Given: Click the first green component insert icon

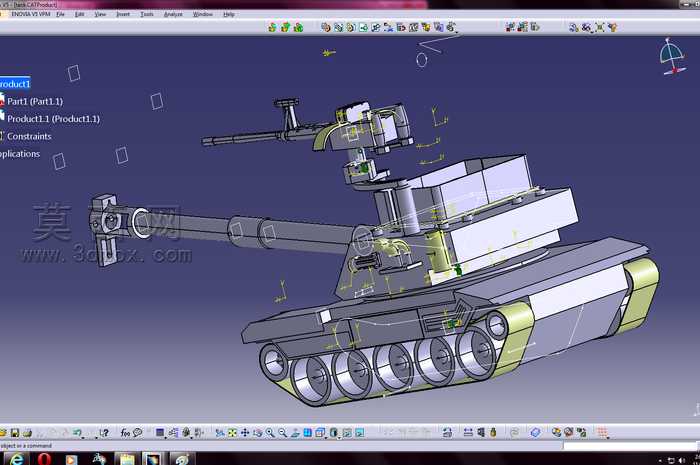Looking at the screenshot, I should point(272,28).
